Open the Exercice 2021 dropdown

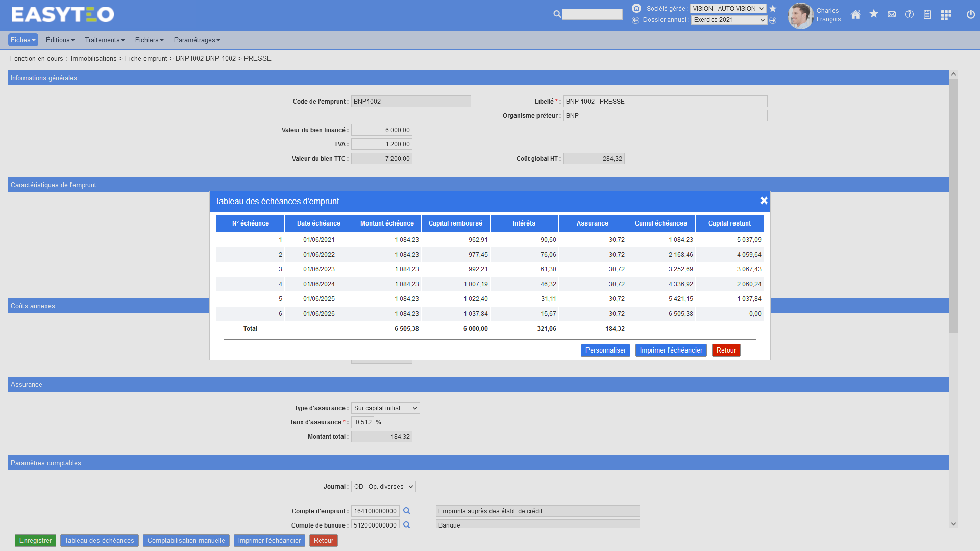[x=729, y=20]
